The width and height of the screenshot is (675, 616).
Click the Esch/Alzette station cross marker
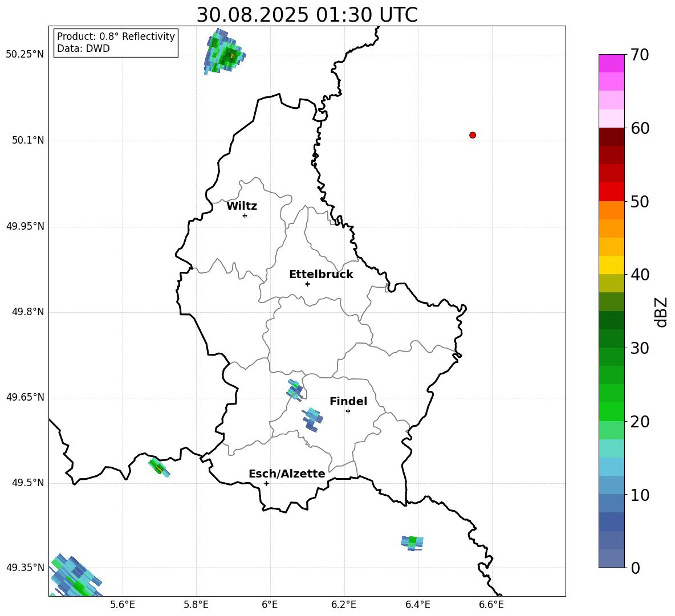[x=266, y=483]
